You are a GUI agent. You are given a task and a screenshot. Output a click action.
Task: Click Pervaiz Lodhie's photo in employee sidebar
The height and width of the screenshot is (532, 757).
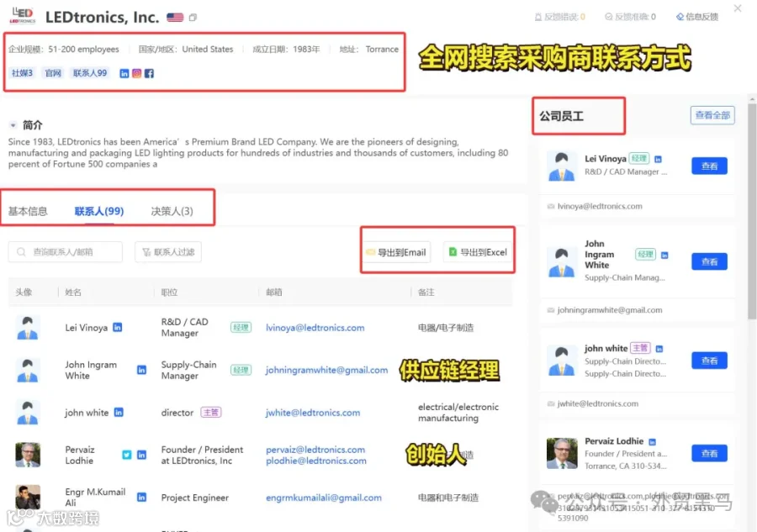562,453
